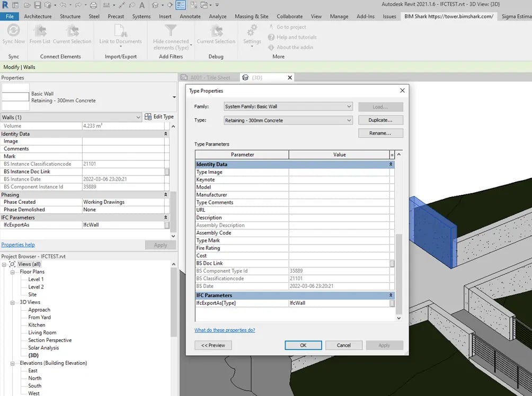Click the Open file icon in quick access toolbar
The height and width of the screenshot is (396, 532).
click(27, 5)
